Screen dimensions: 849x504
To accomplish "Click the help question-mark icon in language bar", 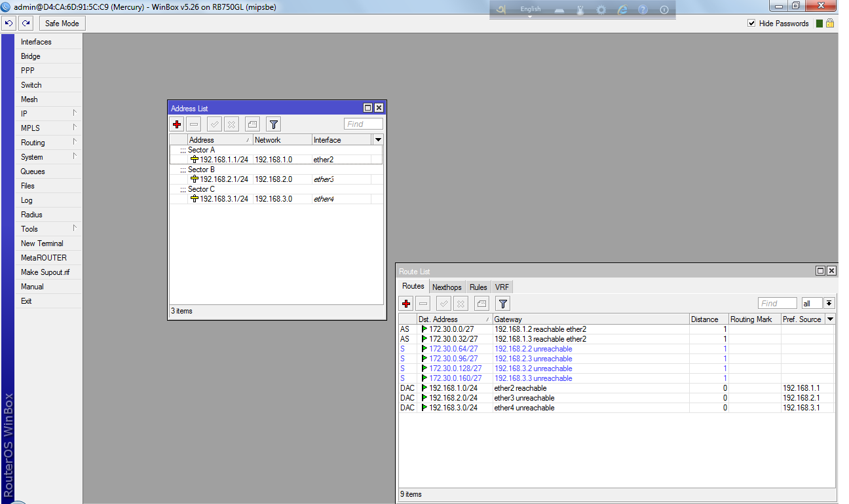I will tap(643, 10).
